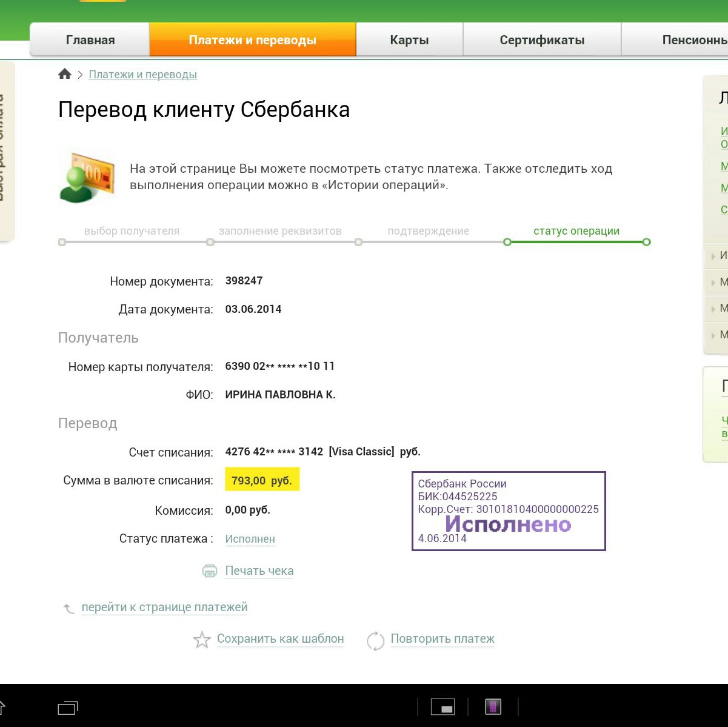Open the Сертификаты tab
Image resolution: width=728 pixels, height=727 pixels.
(542, 40)
